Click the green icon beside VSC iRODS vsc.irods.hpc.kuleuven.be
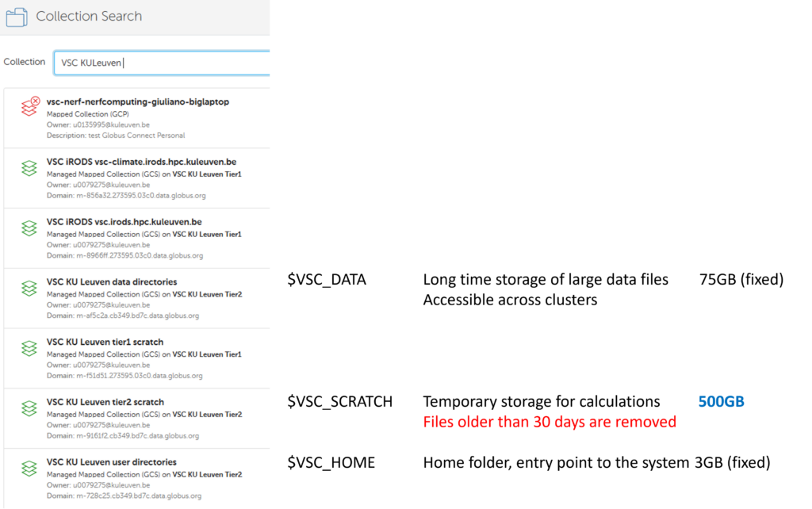Image resolution: width=812 pixels, height=509 pixels. 29,228
